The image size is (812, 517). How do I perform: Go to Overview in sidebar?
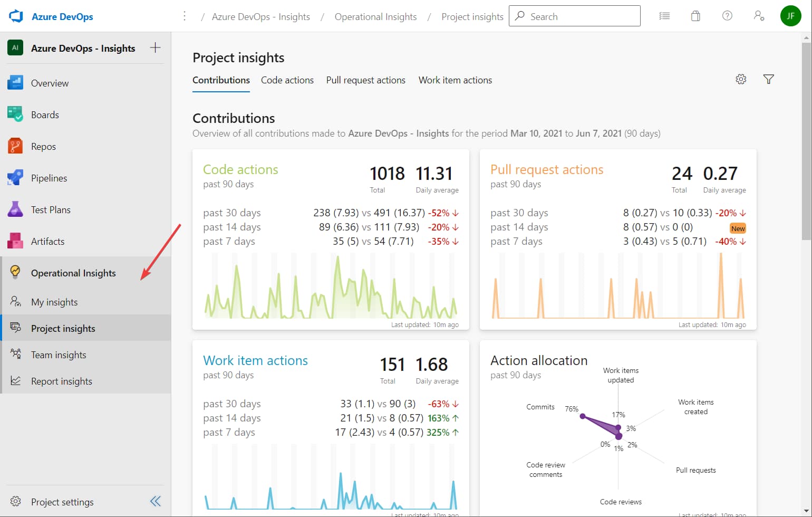click(x=85, y=83)
